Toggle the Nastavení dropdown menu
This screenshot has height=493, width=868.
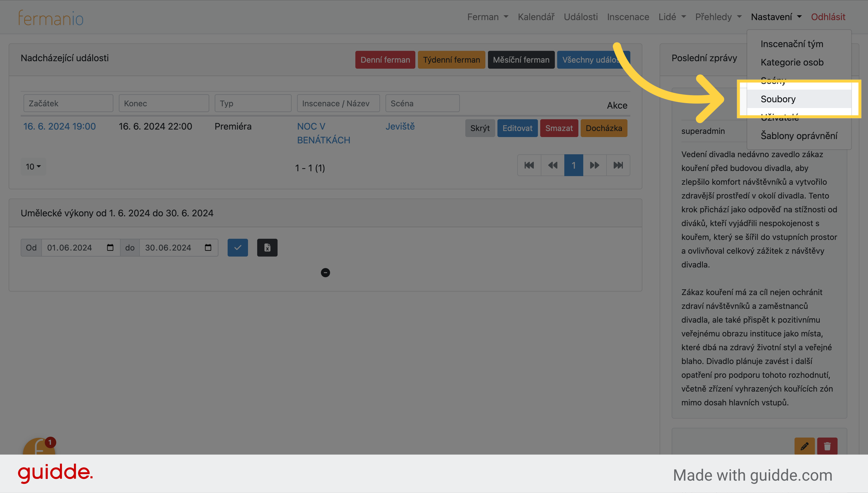click(776, 17)
